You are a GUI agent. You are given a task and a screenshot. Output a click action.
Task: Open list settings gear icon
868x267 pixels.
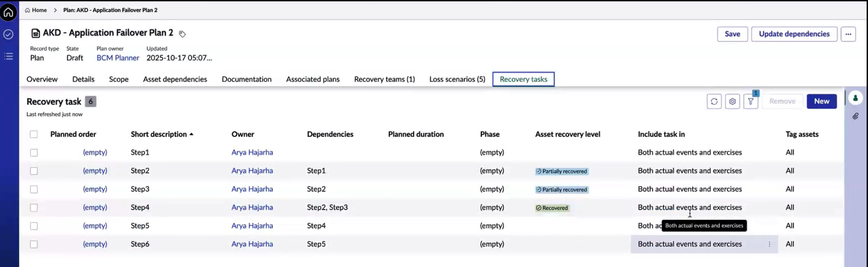732,101
